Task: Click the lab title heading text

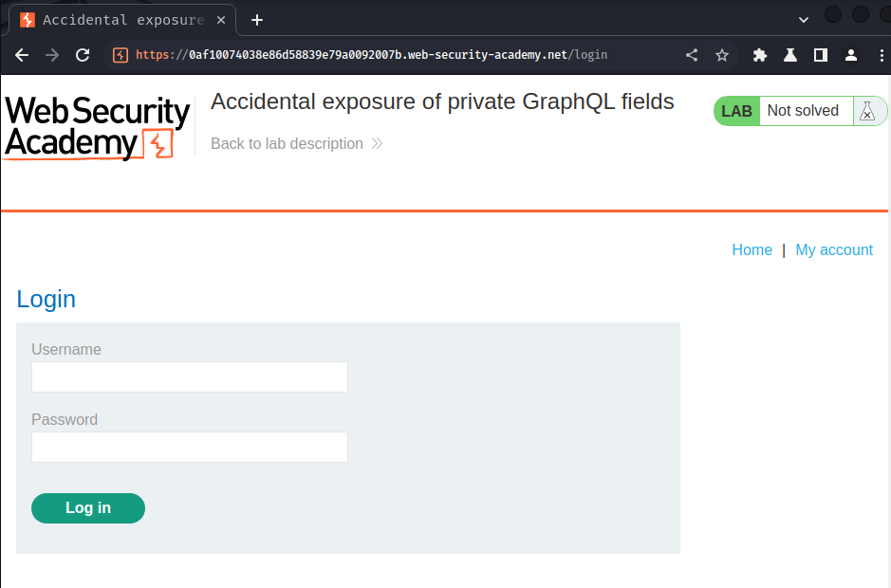Action: point(442,102)
